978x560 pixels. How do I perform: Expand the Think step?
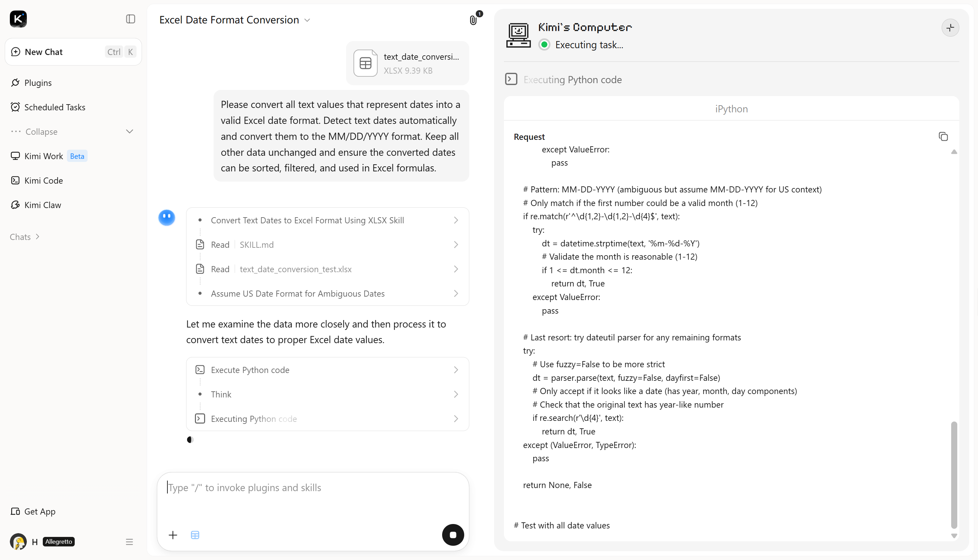tap(327, 394)
